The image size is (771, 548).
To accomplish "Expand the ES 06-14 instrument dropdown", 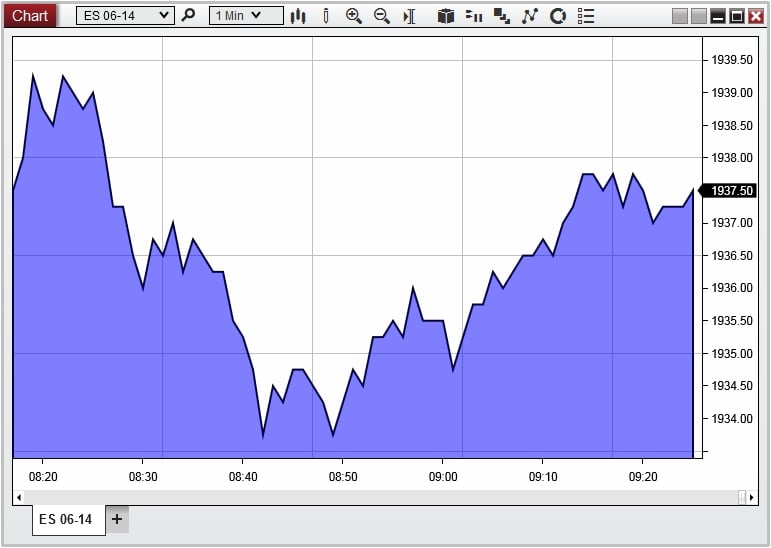I will (164, 16).
